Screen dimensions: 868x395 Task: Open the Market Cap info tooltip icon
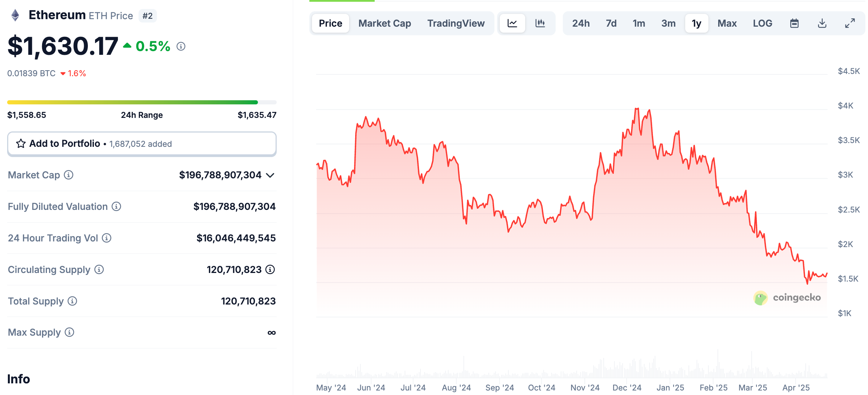click(68, 175)
